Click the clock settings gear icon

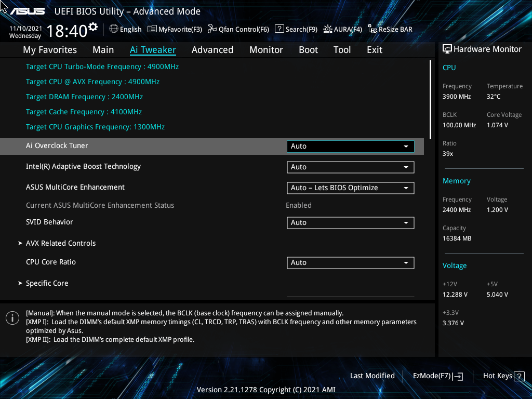(x=93, y=27)
